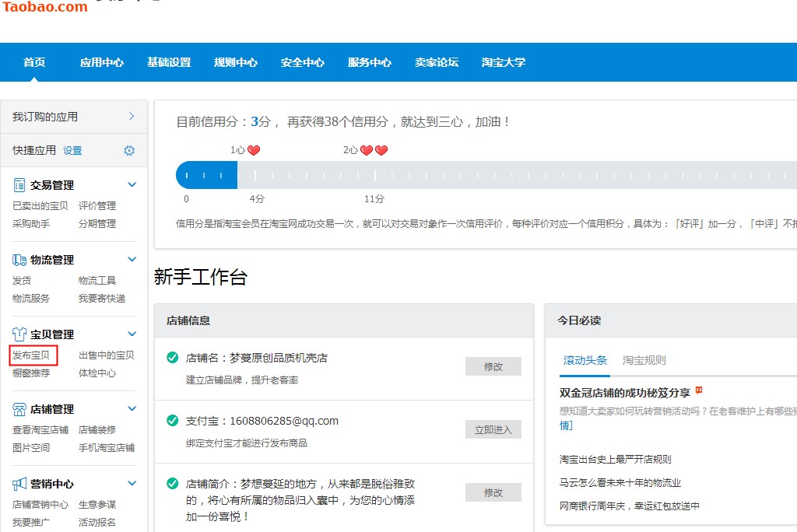Open 基础设置 in the navigation bar
The image size is (797, 532).
[169, 62]
